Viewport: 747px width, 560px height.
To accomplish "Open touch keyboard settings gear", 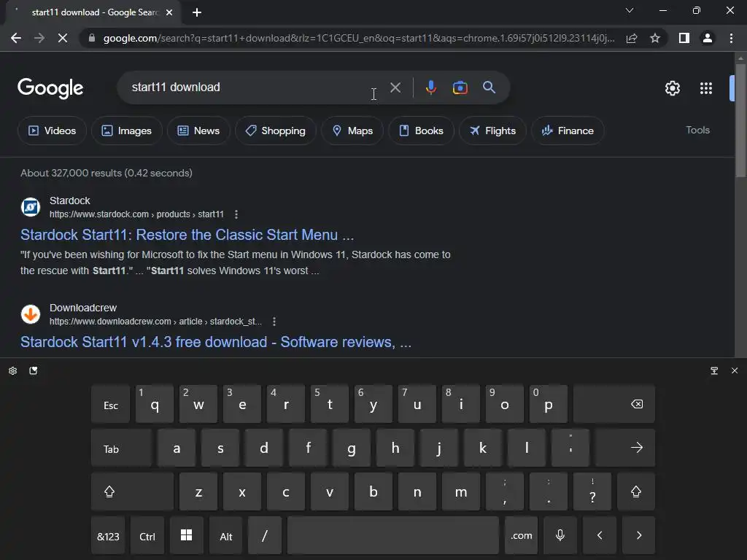I will 13,370.
